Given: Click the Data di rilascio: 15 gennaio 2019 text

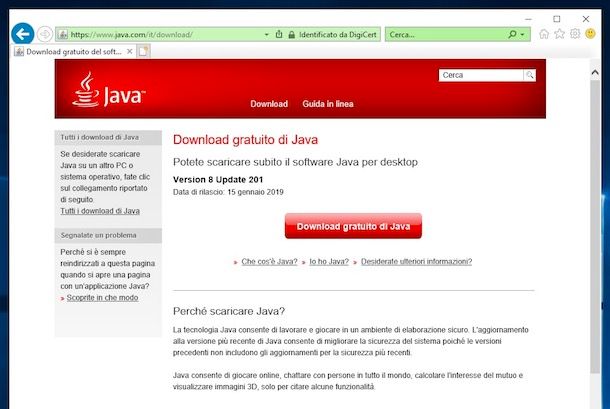Looking at the screenshot, I should (228, 192).
